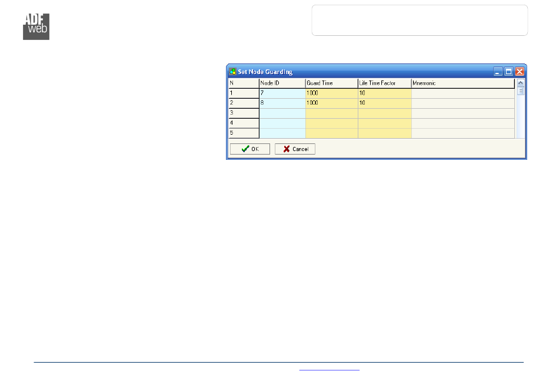Click Mnemonic cell in row 1

[463, 93]
